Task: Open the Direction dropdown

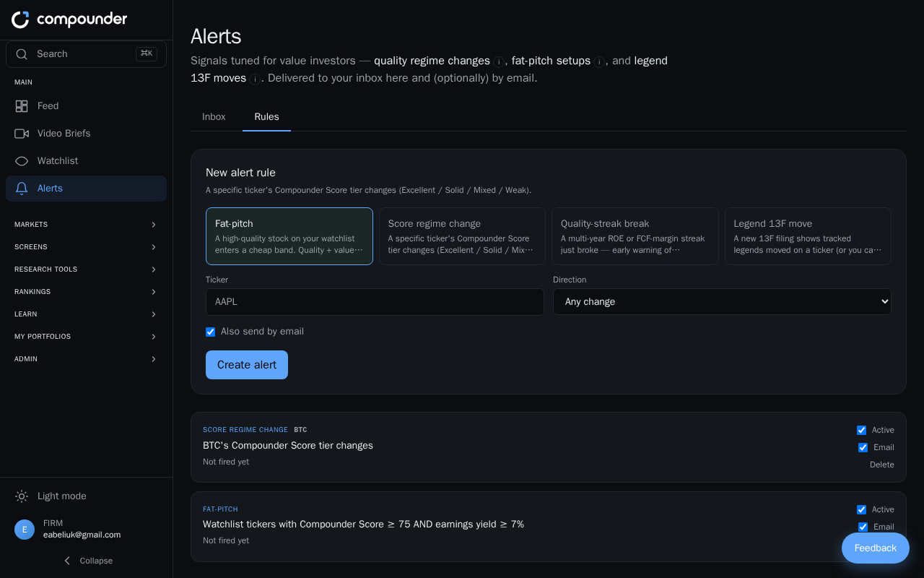Action: point(722,302)
